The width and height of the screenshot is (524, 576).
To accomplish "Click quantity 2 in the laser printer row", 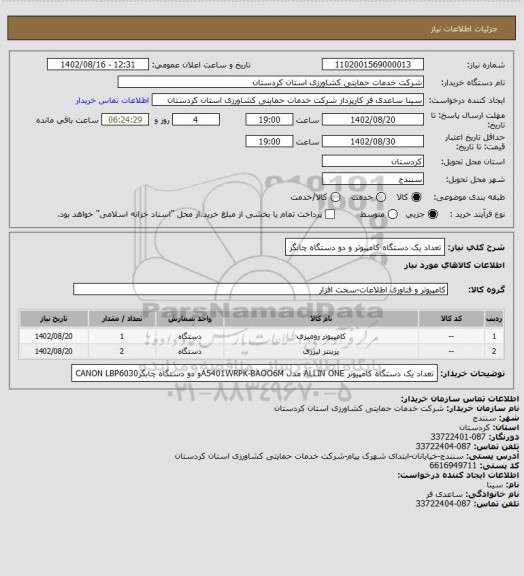I will [x=122, y=351].
